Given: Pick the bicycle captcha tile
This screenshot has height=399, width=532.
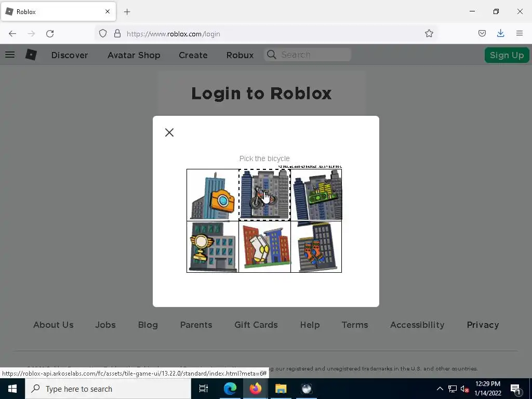Looking at the screenshot, I should click(264, 195).
